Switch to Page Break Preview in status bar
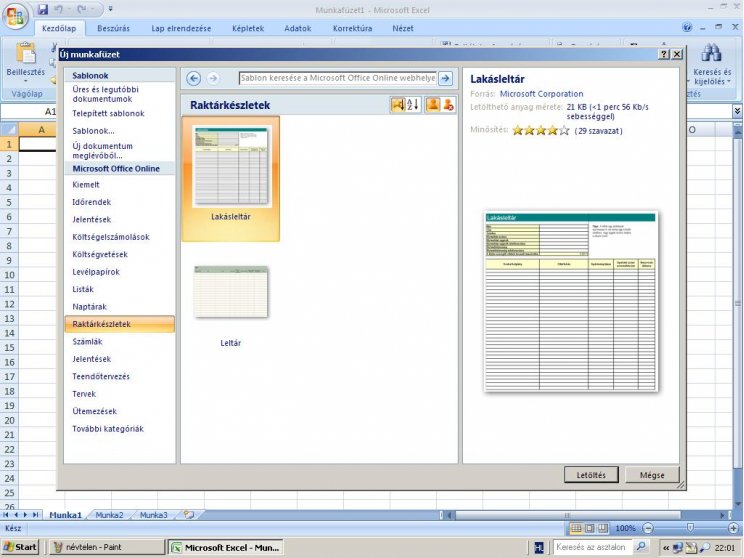The image size is (744, 558). pos(603,528)
